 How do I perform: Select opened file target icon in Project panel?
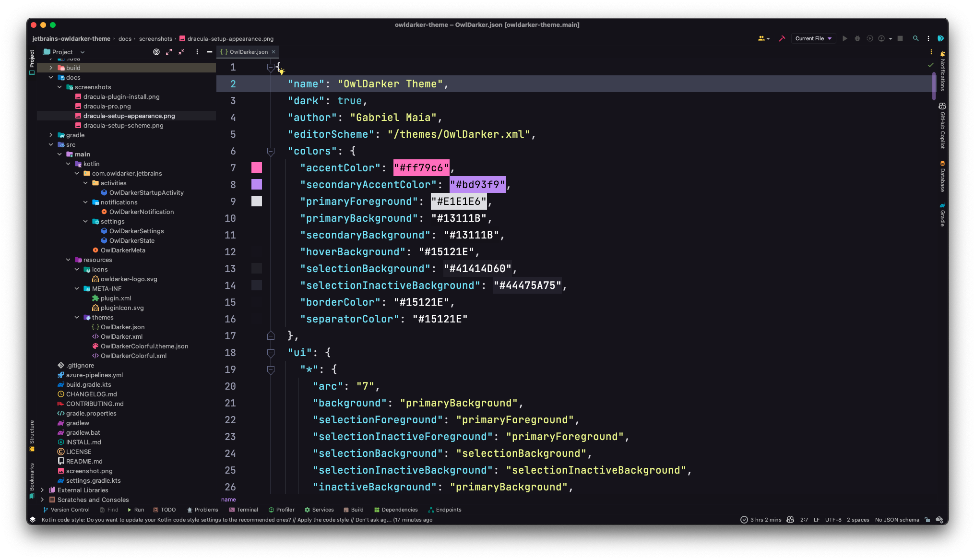pos(156,52)
